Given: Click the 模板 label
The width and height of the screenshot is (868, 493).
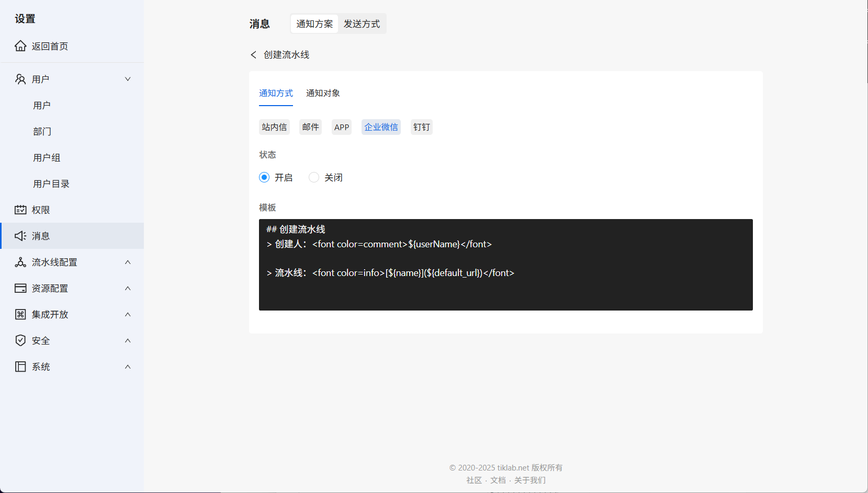Looking at the screenshot, I should [x=267, y=208].
